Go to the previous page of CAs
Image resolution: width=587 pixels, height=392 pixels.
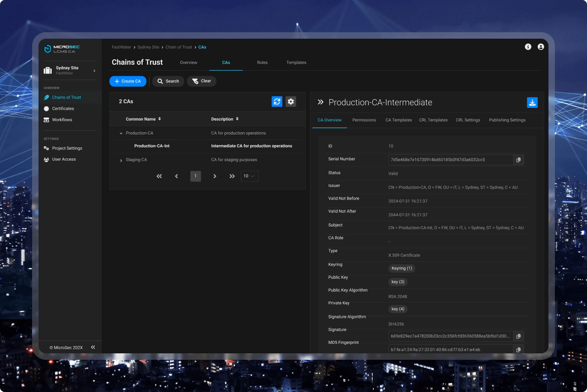tap(177, 176)
